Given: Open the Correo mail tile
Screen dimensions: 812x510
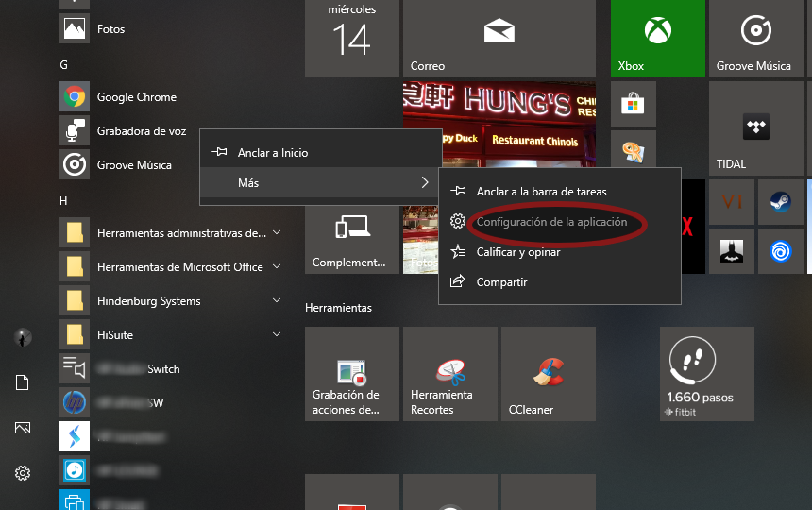Looking at the screenshot, I should tap(499, 39).
